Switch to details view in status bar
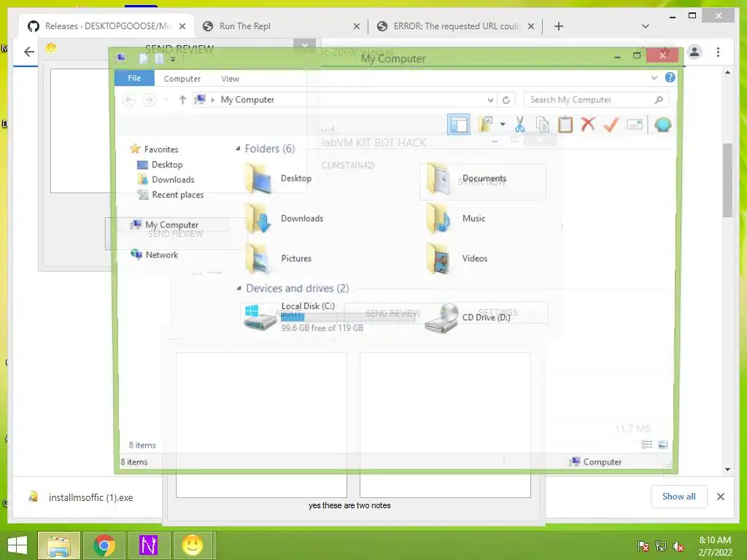 647,445
